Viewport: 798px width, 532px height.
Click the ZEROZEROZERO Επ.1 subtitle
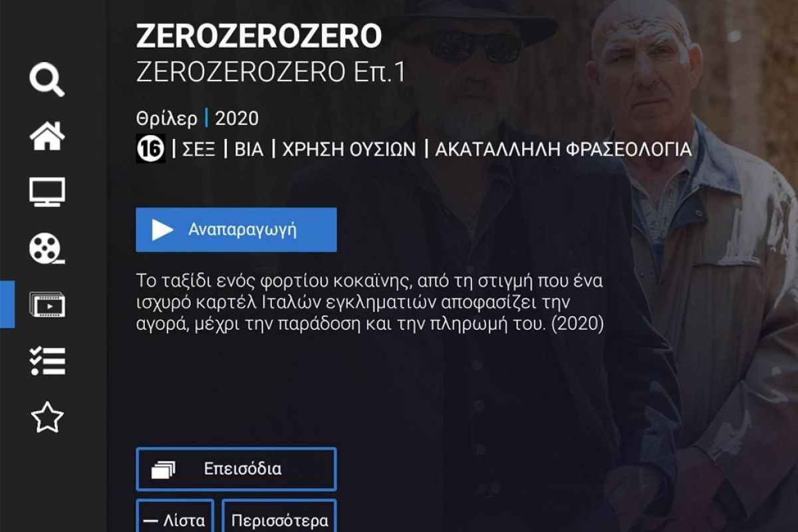tap(270, 73)
